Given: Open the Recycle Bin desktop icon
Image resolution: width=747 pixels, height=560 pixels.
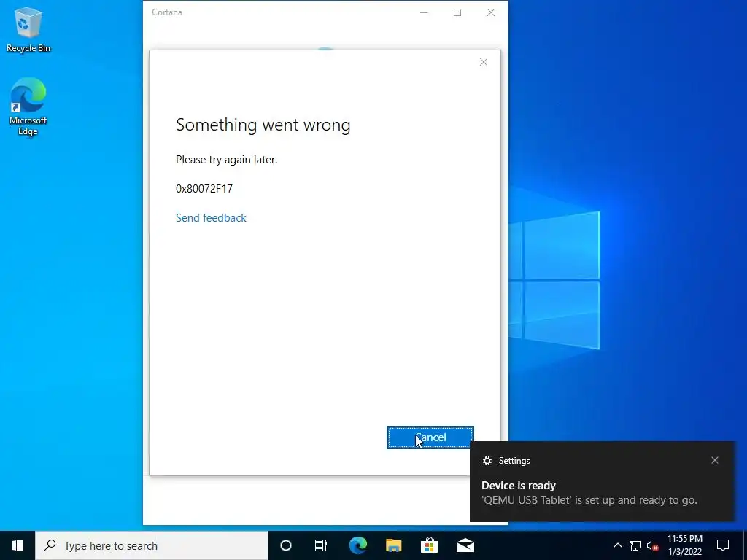Looking at the screenshot, I should [28, 30].
